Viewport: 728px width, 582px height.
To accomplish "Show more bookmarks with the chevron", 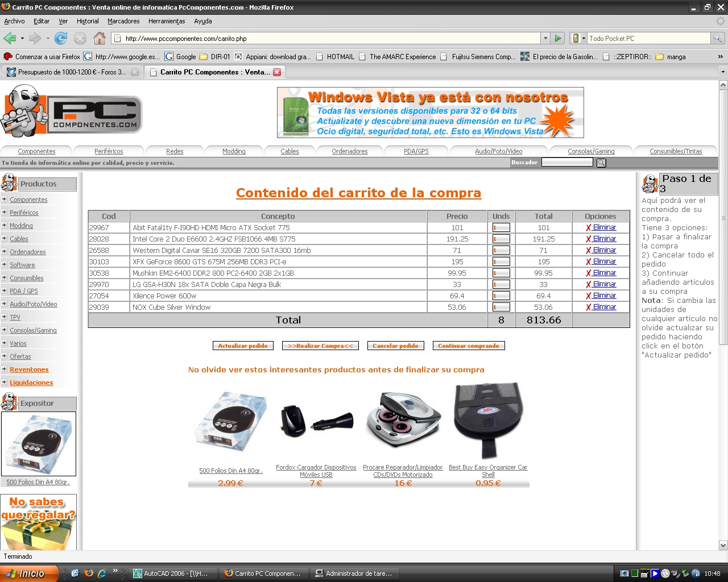I will [720, 57].
